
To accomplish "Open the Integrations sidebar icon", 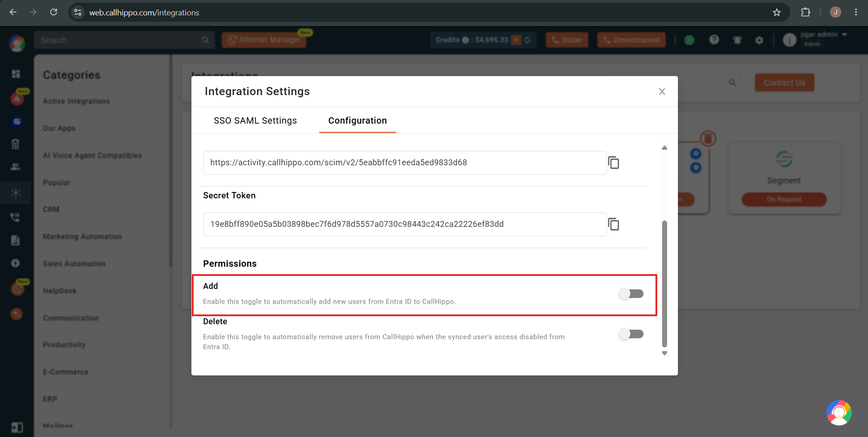I will tap(16, 193).
